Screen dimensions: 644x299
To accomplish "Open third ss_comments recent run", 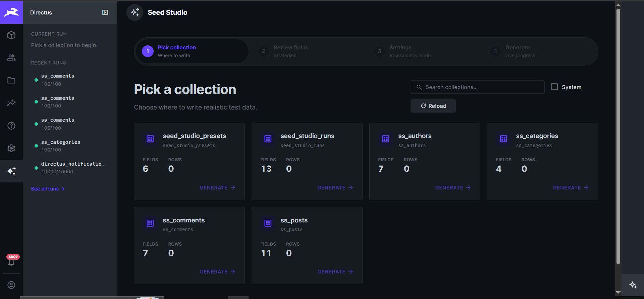I will coord(70,124).
